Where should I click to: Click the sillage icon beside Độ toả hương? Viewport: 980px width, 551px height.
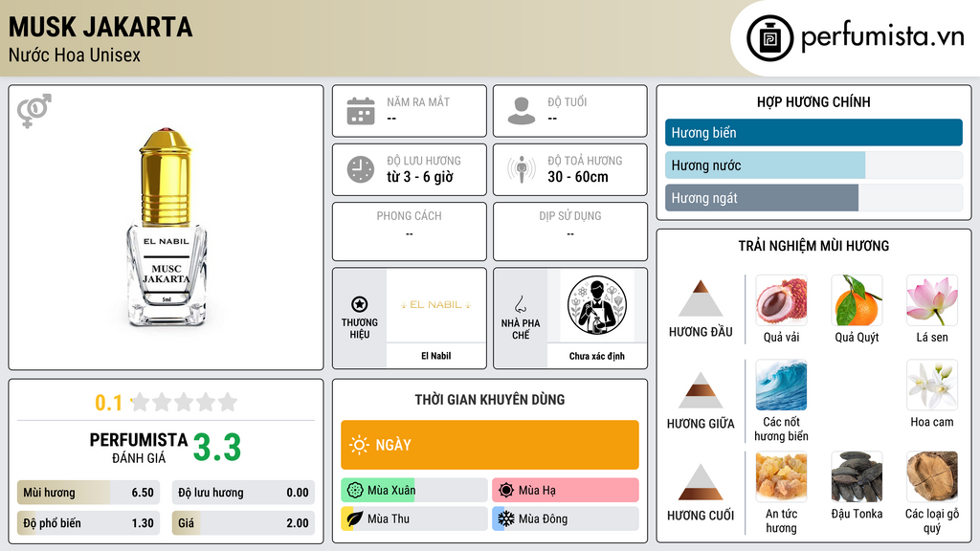pos(522,169)
